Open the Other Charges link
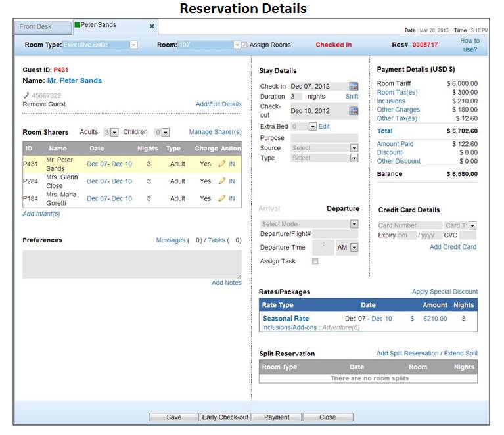 (398, 110)
